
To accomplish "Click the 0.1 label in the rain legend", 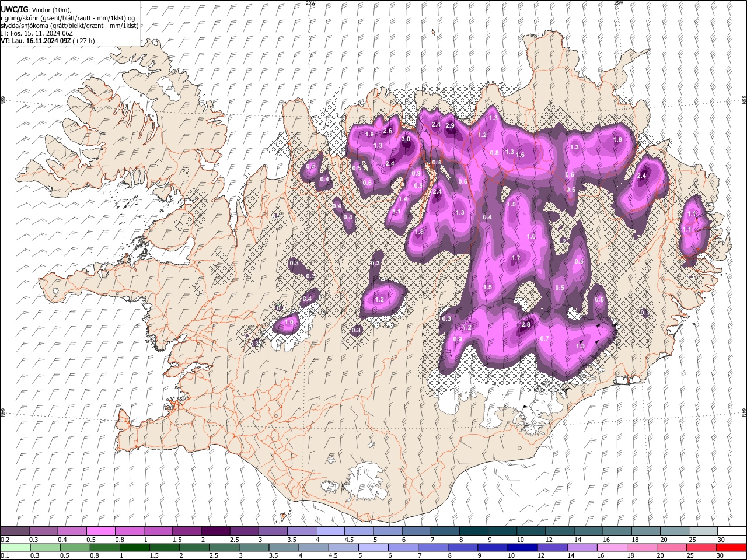I will coord(5,555).
